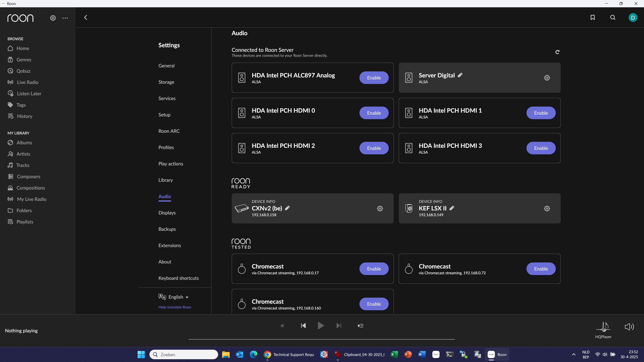
Task: Skip to the next track
Action: [339, 326]
